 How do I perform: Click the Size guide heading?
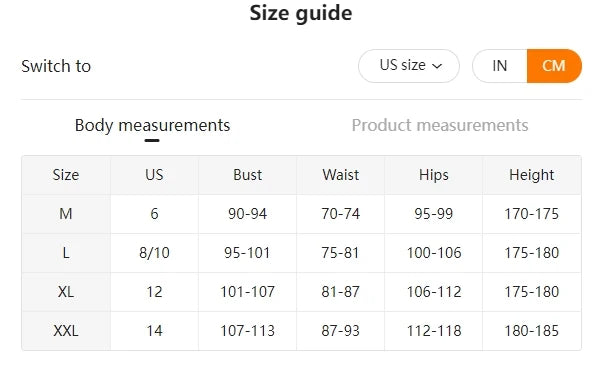click(x=301, y=14)
